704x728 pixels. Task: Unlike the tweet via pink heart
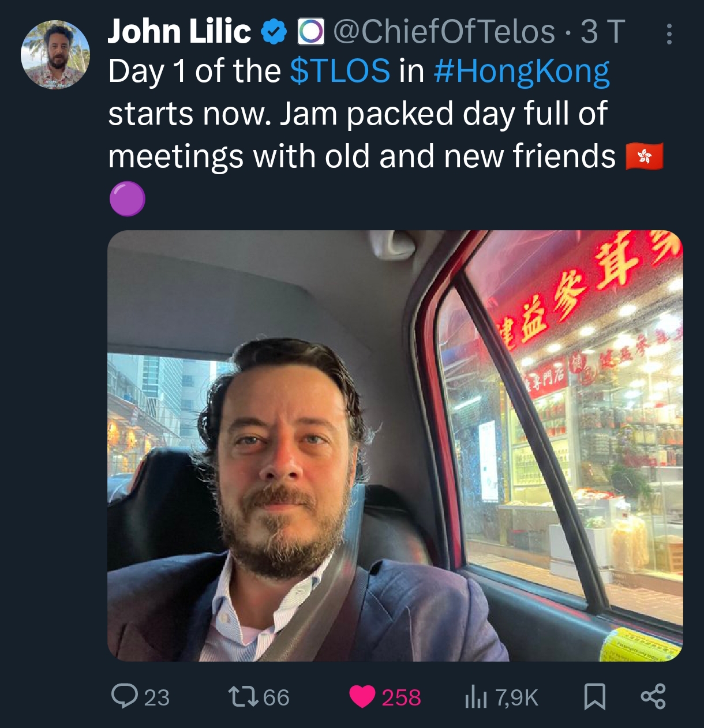pos(362,697)
